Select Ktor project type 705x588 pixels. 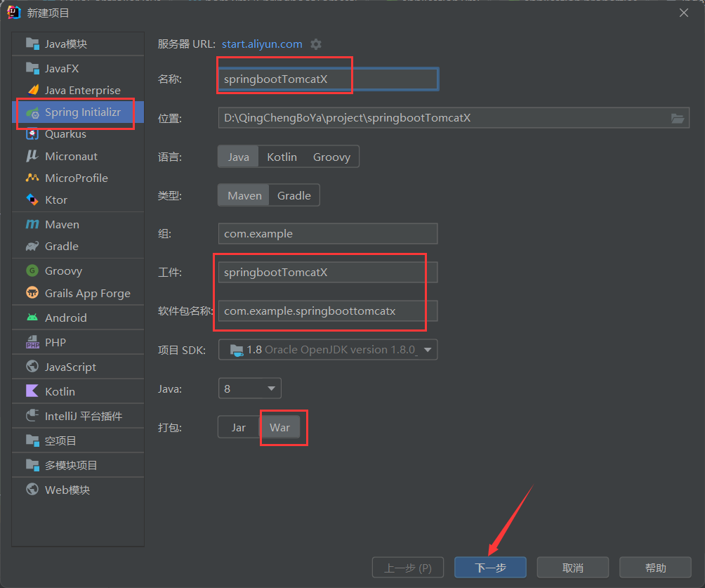pyautogui.click(x=78, y=200)
